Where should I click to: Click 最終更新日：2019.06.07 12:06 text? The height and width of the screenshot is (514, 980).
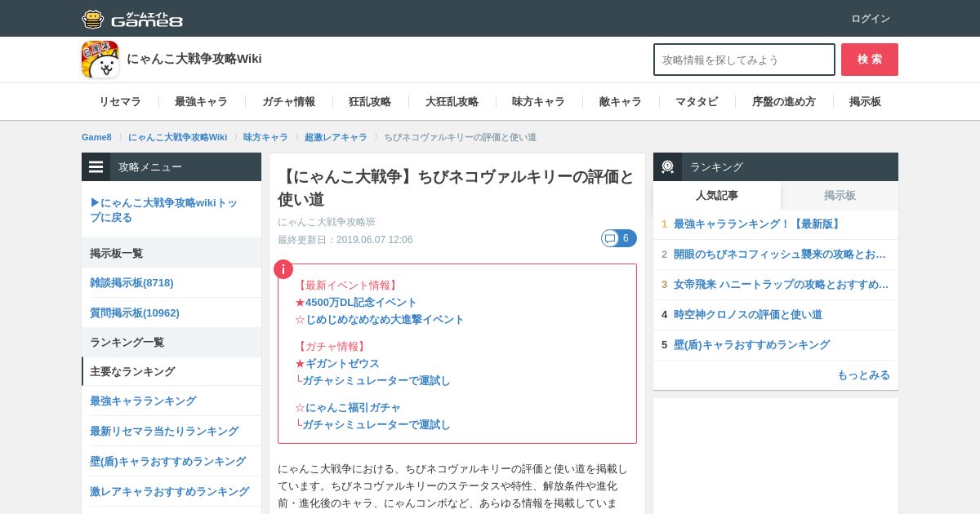click(x=345, y=240)
